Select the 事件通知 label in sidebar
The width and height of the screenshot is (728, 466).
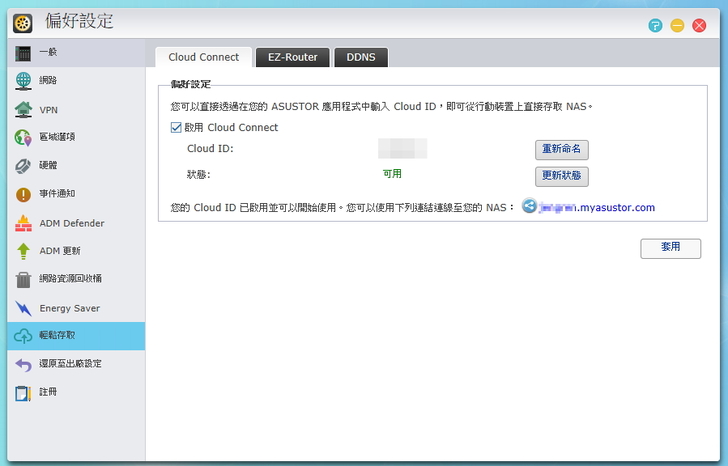[57, 194]
